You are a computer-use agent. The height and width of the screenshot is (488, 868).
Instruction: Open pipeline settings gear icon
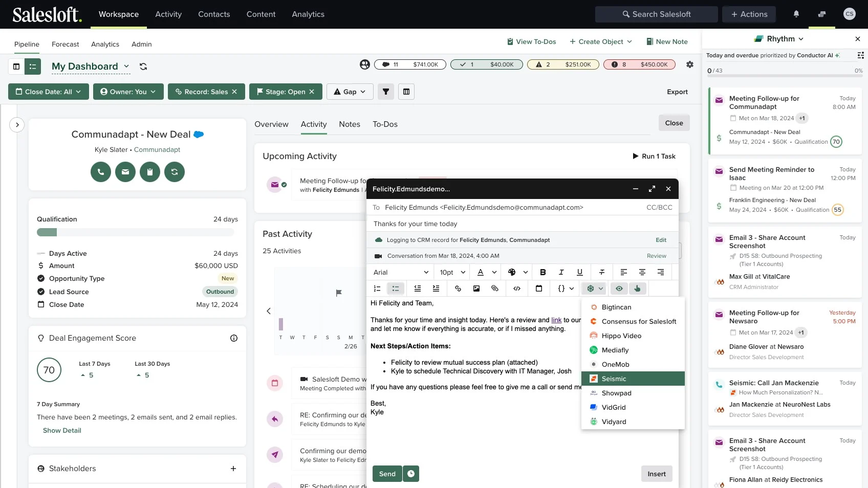(690, 64)
